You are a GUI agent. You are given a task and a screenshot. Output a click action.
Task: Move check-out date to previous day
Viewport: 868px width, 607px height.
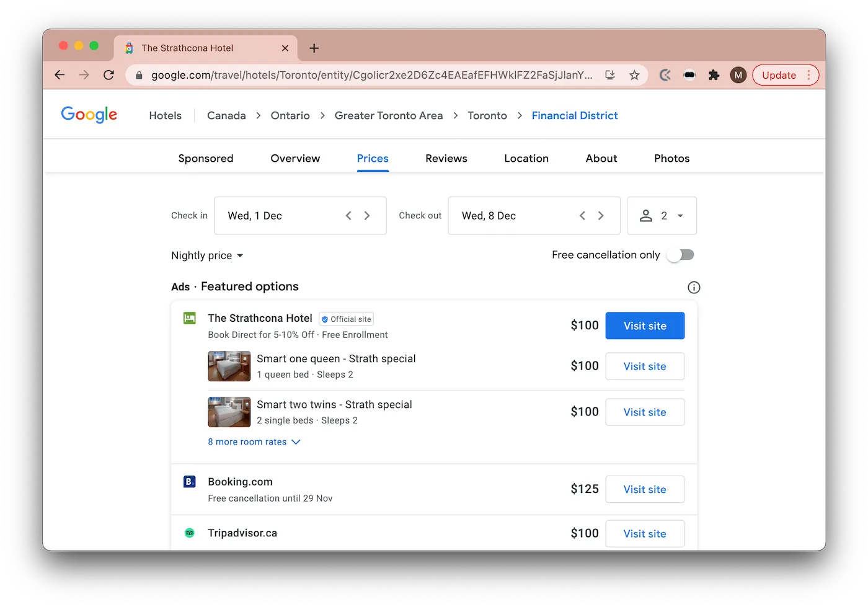coord(582,216)
